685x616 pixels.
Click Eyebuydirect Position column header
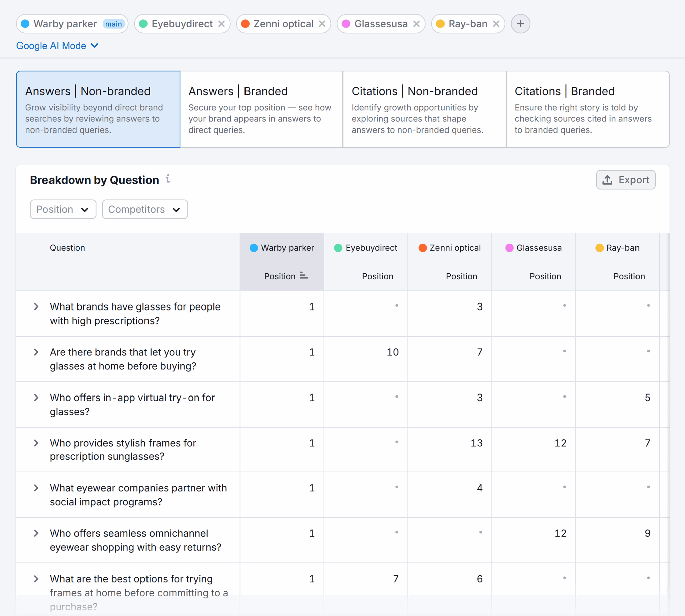tap(378, 276)
